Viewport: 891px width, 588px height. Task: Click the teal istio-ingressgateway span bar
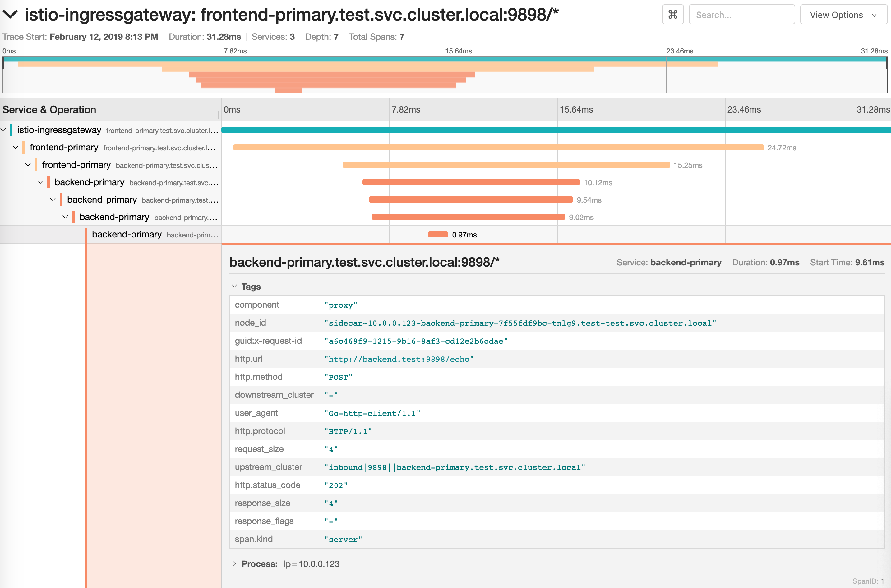pyautogui.click(x=555, y=130)
